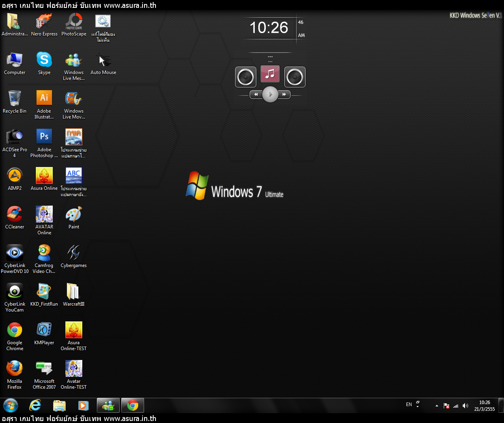Open the volume speaker icon in tray
Viewport: 504px width, 423px height.
click(465, 406)
